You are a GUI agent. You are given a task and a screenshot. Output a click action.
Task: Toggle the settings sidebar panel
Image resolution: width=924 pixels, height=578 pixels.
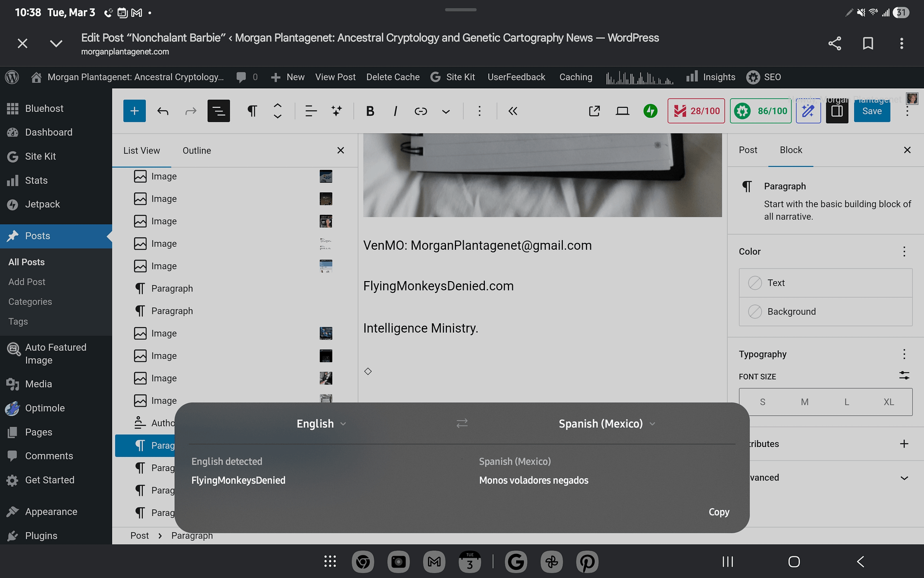tap(837, 111)
